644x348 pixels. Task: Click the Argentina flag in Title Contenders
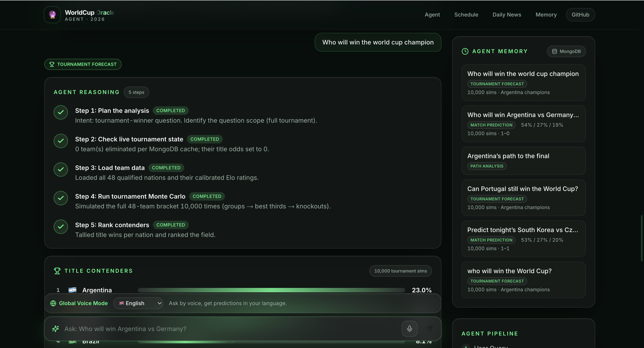pos(72,290)
